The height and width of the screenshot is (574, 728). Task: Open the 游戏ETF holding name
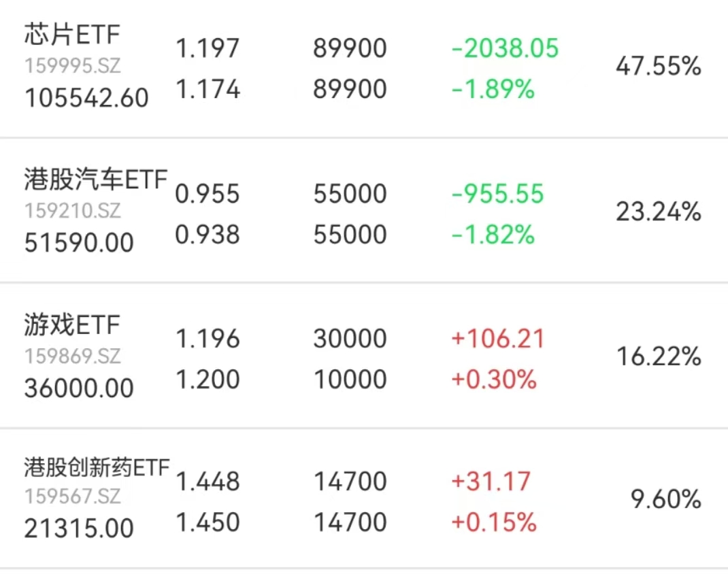point(72,325)
